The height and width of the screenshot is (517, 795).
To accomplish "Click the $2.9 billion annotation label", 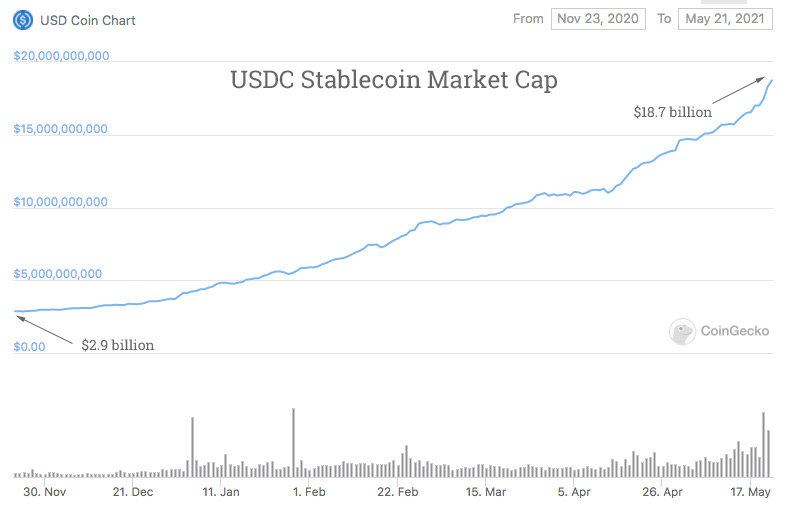I will tap(118, 345).
